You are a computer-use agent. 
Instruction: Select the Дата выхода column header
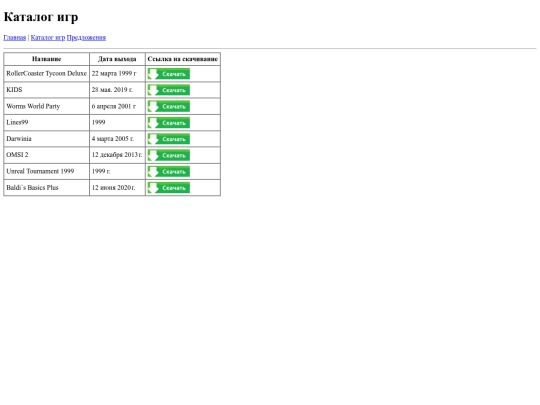(117, 59)
